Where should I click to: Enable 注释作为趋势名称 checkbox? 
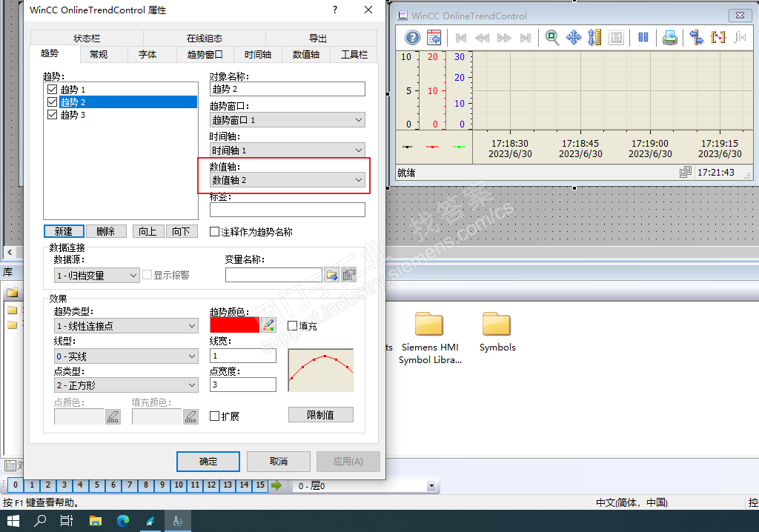click(x=214, y=231)
